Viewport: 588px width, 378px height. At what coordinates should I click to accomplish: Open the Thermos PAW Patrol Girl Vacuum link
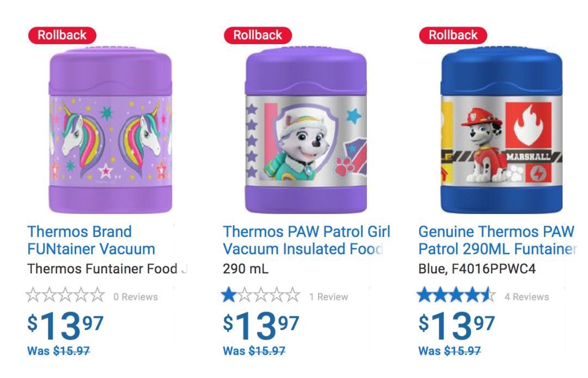pos(306,240)
